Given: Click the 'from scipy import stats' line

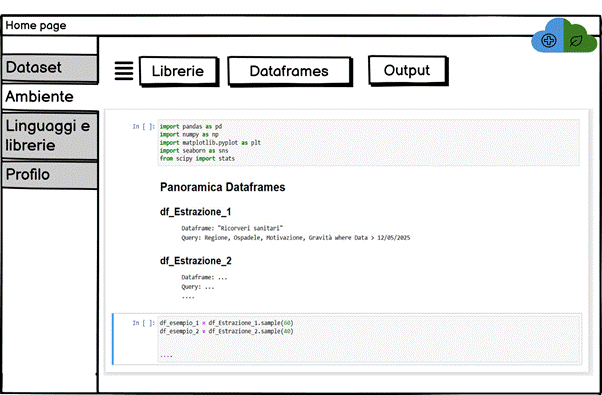Looking at the screenshot, I should [197, 159].
